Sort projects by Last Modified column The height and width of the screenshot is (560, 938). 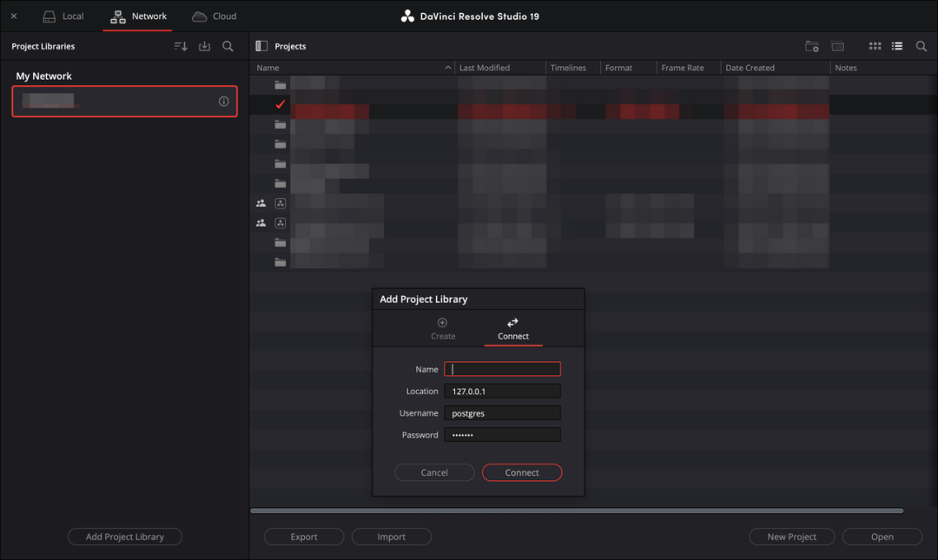coord(500,68)
